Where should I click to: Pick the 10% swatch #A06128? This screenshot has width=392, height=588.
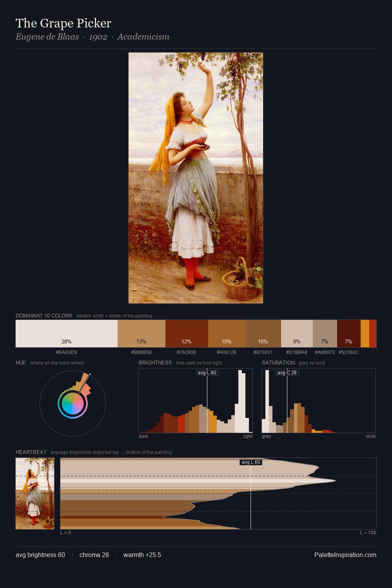point(227,334)
